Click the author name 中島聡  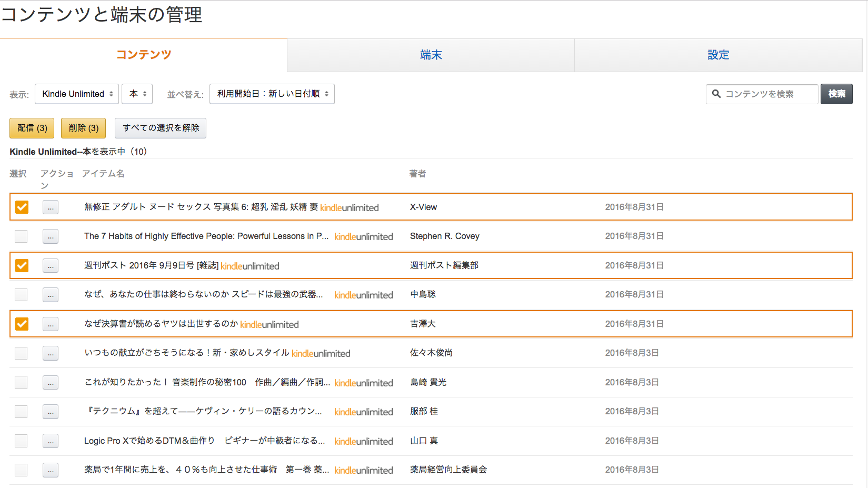423,294
